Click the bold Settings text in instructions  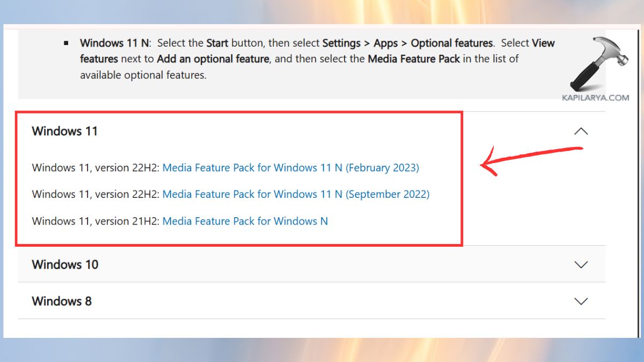342,43
